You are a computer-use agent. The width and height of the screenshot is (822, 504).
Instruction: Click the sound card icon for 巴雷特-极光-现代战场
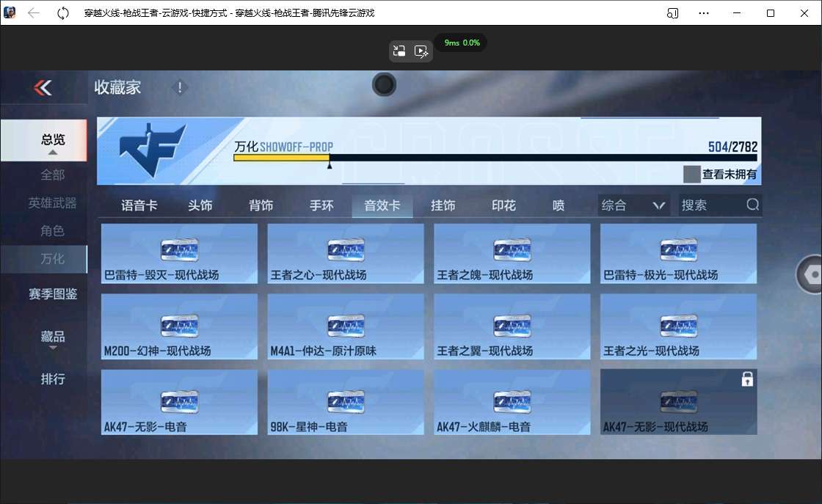click(679, 250)
